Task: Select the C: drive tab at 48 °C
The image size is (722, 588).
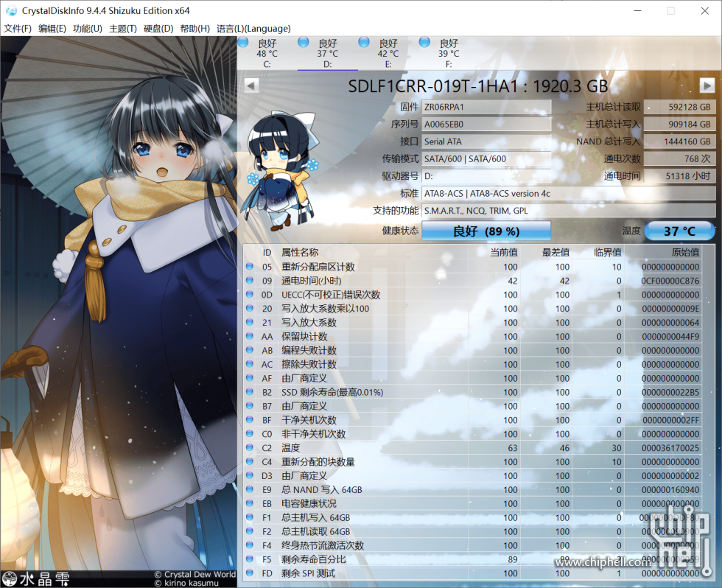Action: pyautogui.click(x=267, y=53)
